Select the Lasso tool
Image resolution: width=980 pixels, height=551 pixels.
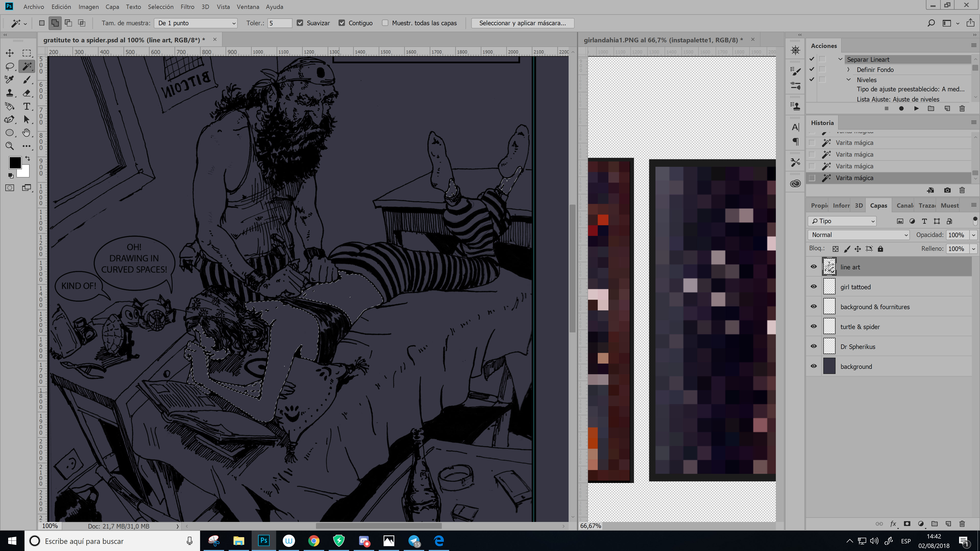pos(9,67)
